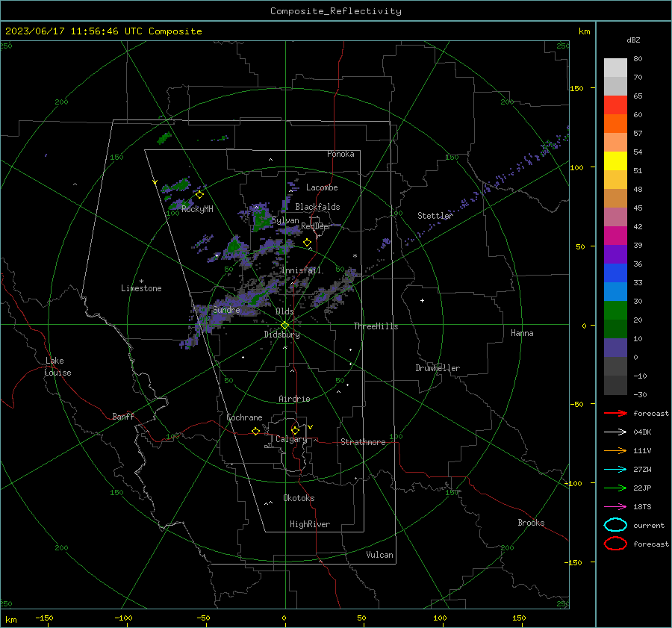Click the Airdrie city label

[294, 399]
